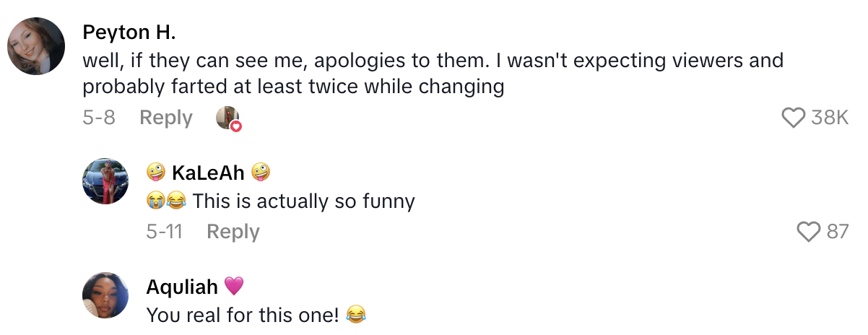Click the zany face emoji before KaLeAh

[x=155, y=173]
